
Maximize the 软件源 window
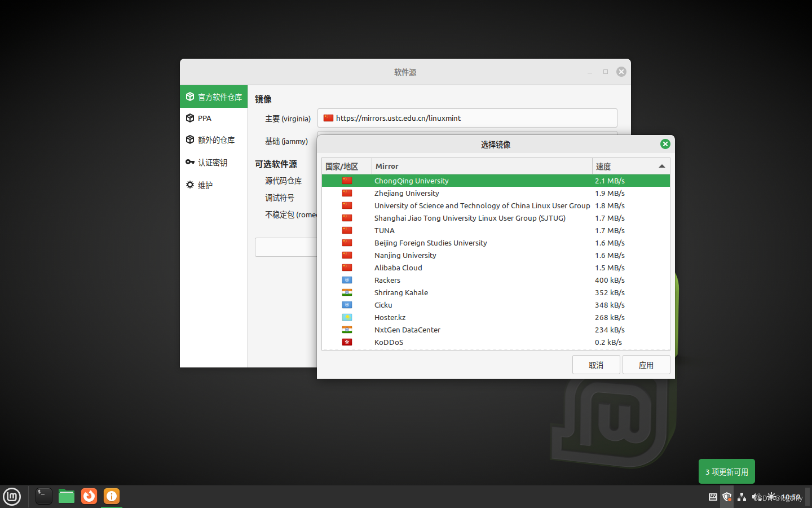(x=606, y=72)
